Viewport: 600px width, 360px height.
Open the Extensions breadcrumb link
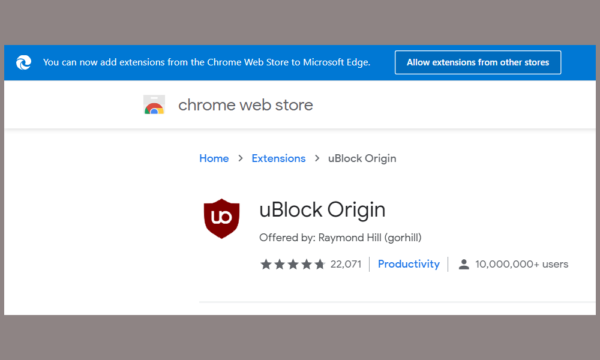pyautogui.click(x=279, y=158)
